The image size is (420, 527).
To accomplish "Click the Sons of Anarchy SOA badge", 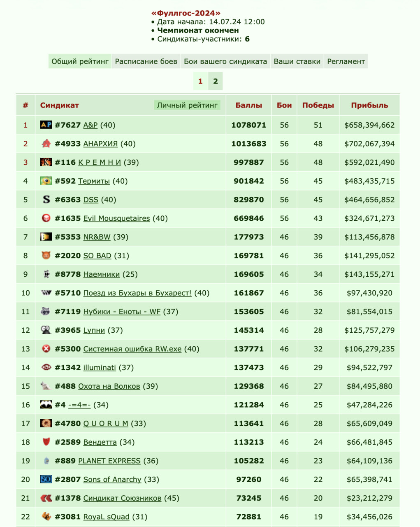I will [x=46, y=479].
